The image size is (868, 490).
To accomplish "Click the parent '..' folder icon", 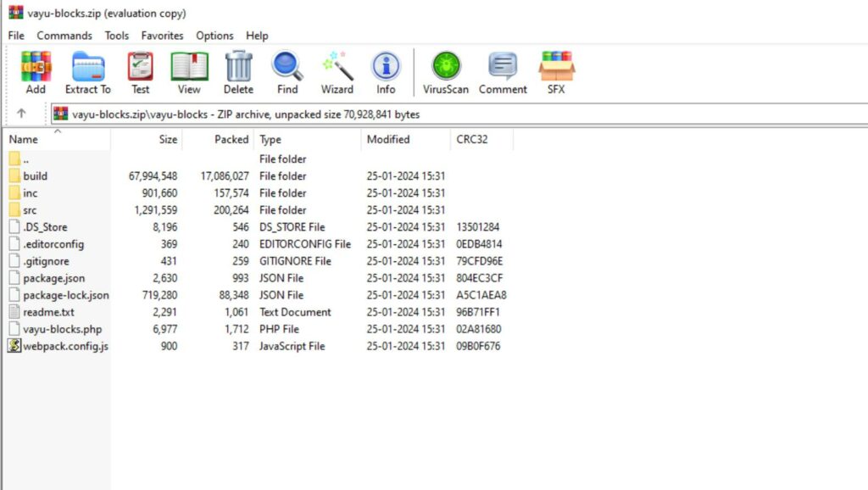I will click(14, 159).
